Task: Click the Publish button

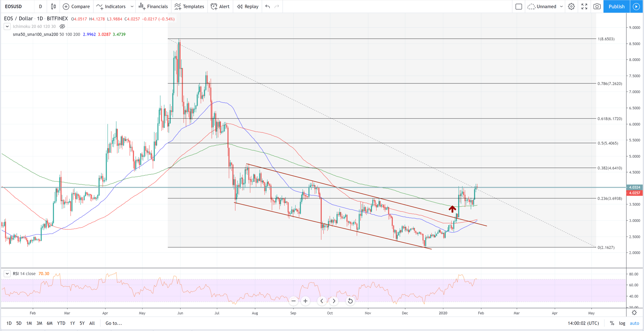Action: pos(616,7)
